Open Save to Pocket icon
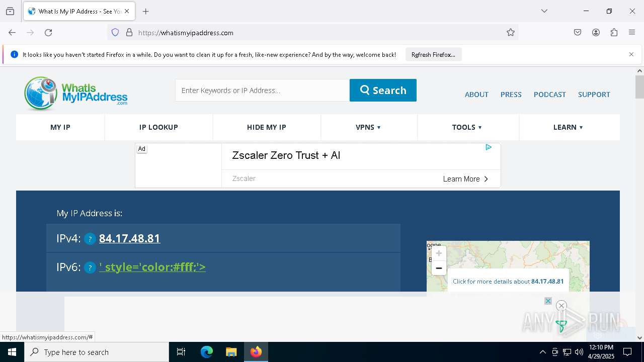 pyautogui.click(x=578, y=33)
